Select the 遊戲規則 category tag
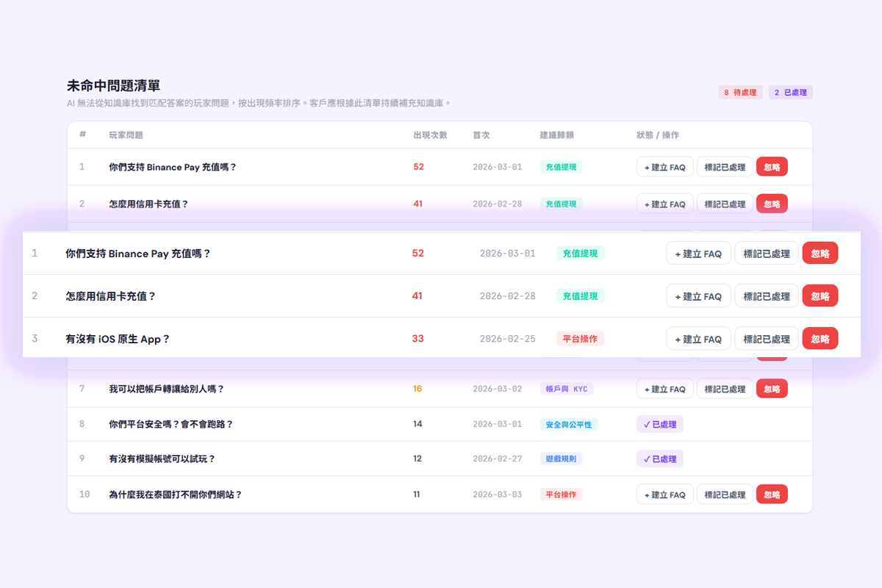This screenshot has width=882, height=588. pos(561,459)
